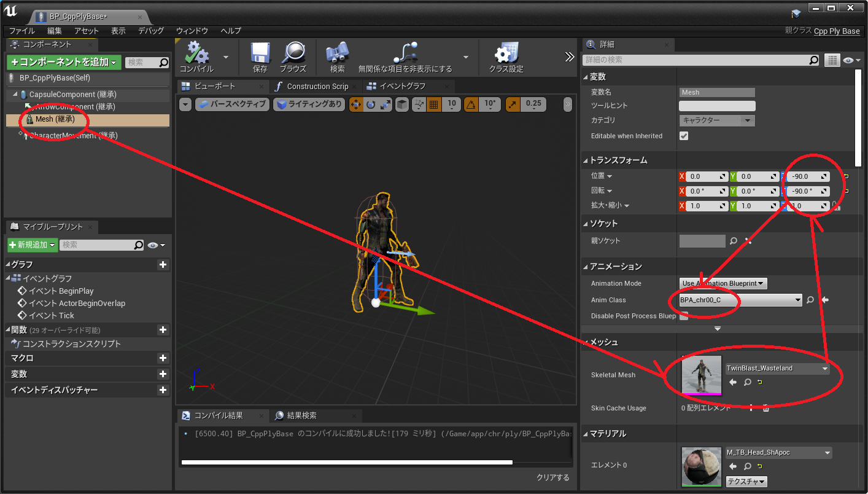Open Category (キャラクター) combo box
868x494 pixels.
tap(717, 120)
